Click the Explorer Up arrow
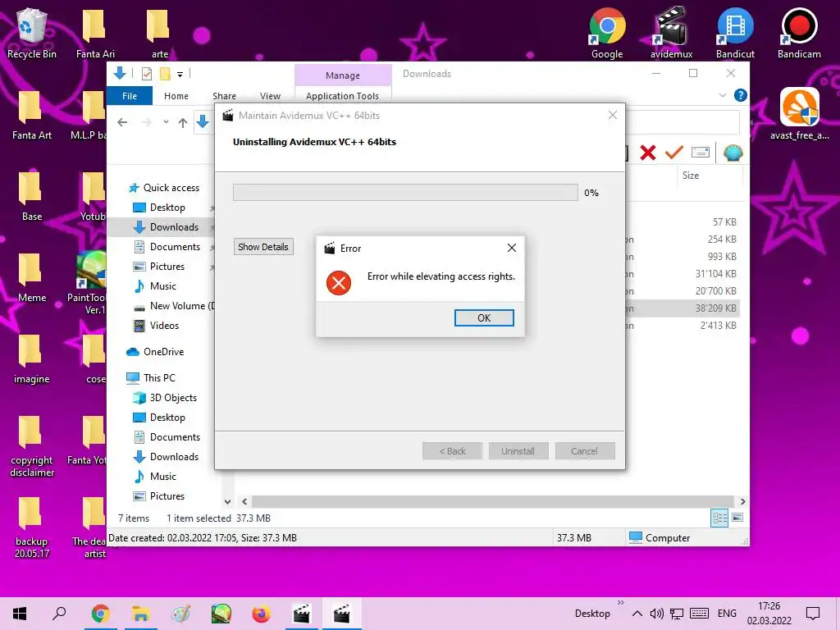 click(x=183, y=123)
